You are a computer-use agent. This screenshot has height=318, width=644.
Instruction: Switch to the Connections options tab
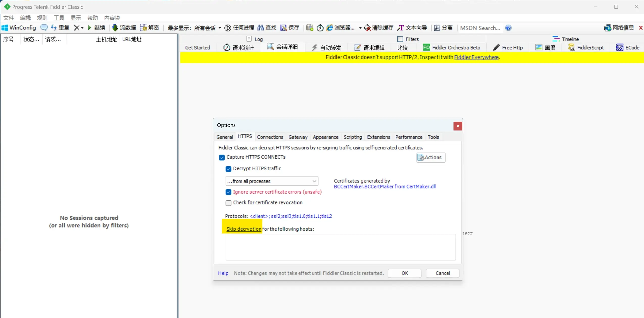tap(270, 137)
